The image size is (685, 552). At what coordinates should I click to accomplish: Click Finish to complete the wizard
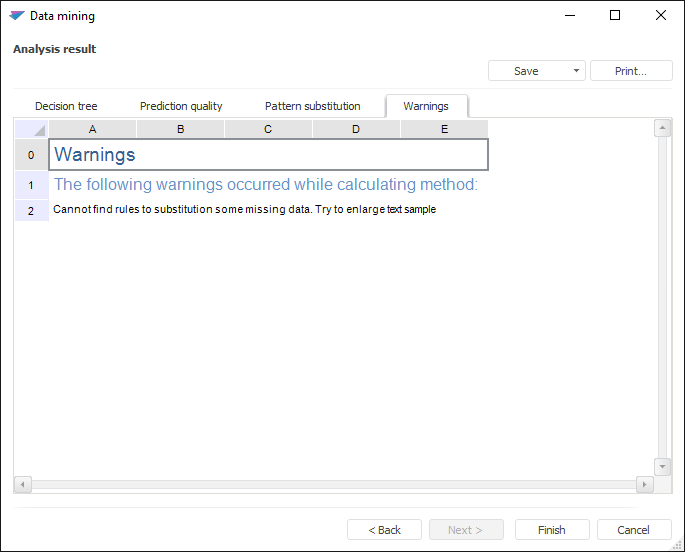click(552, 530)
